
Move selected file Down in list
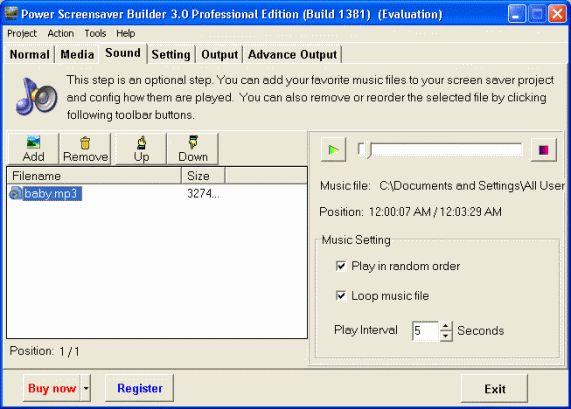(x=193, y=149)
